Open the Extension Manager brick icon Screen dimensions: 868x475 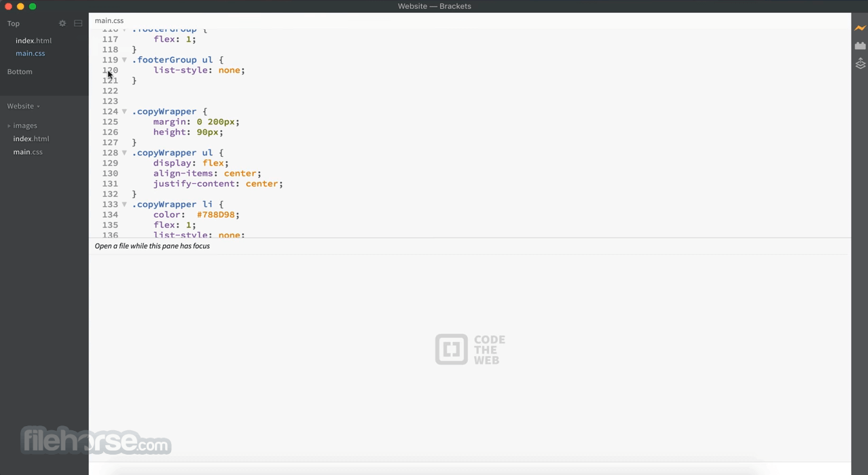point(860,45)
